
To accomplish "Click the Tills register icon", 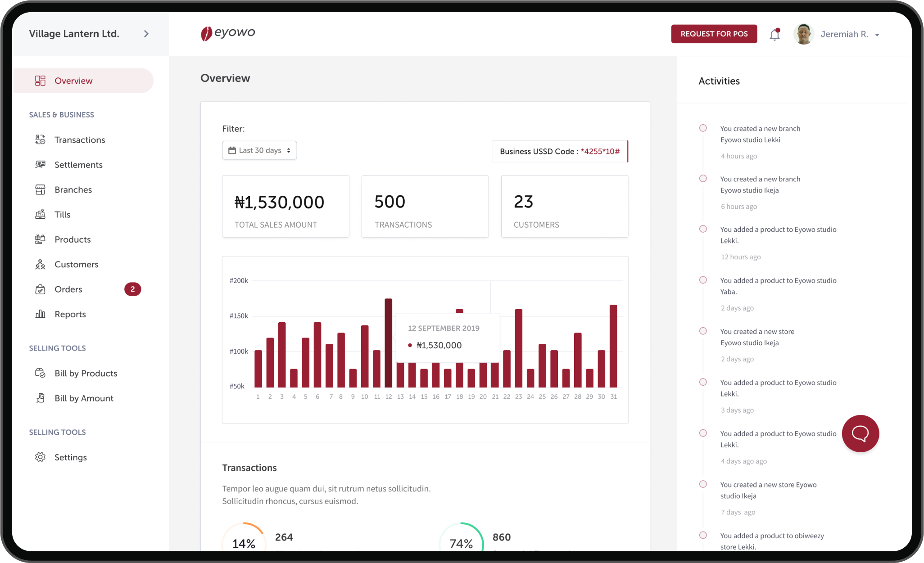I will coord(40,214).
